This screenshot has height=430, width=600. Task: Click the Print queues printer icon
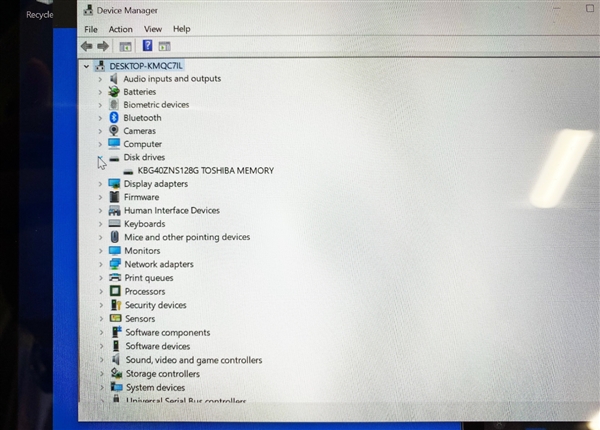[x=115, y=277]
